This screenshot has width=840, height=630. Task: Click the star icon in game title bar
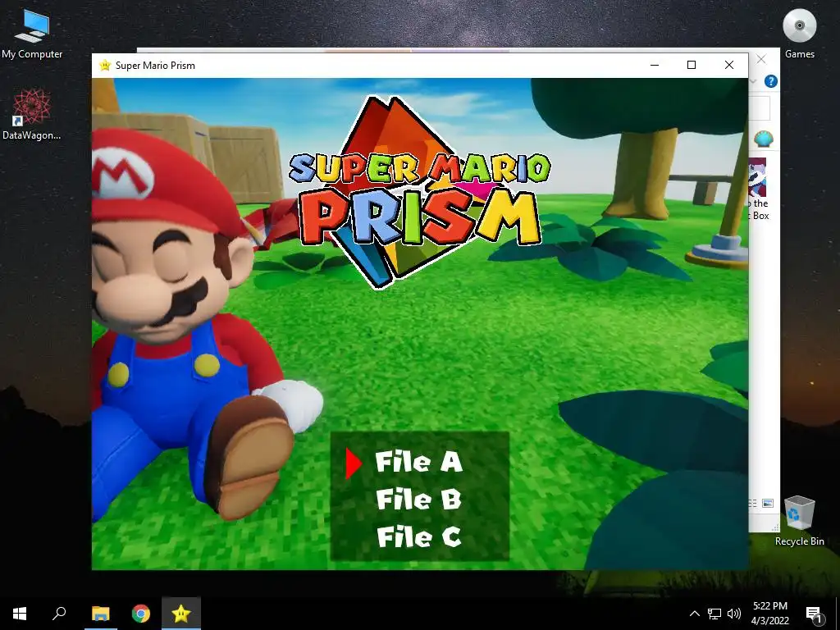click(105, 66)
